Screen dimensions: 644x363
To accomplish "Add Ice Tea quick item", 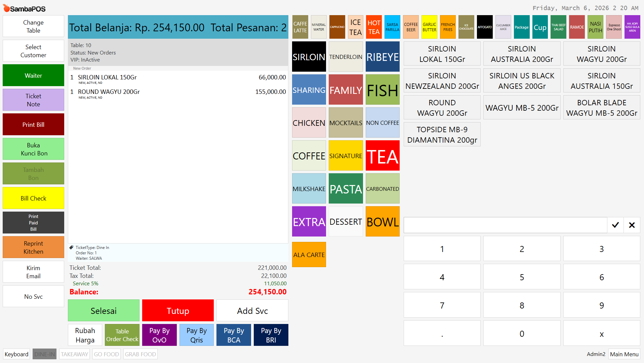I will click(355, 27).
